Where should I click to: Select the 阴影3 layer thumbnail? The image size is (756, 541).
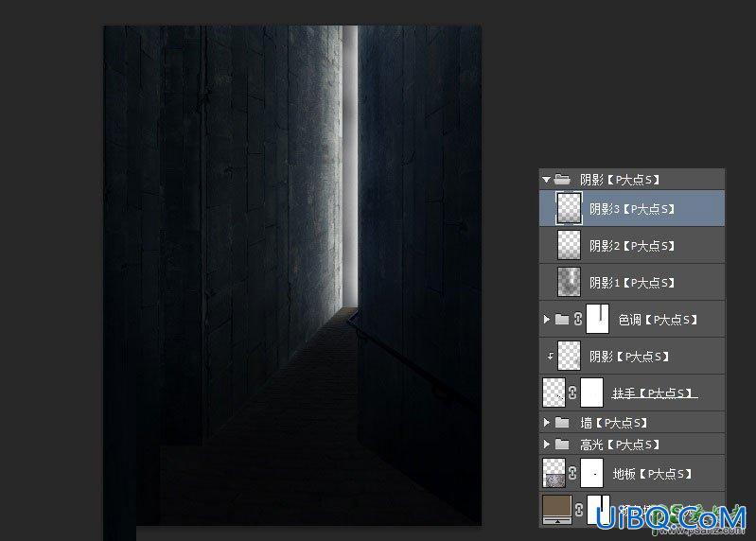click(x=569, y=208)
